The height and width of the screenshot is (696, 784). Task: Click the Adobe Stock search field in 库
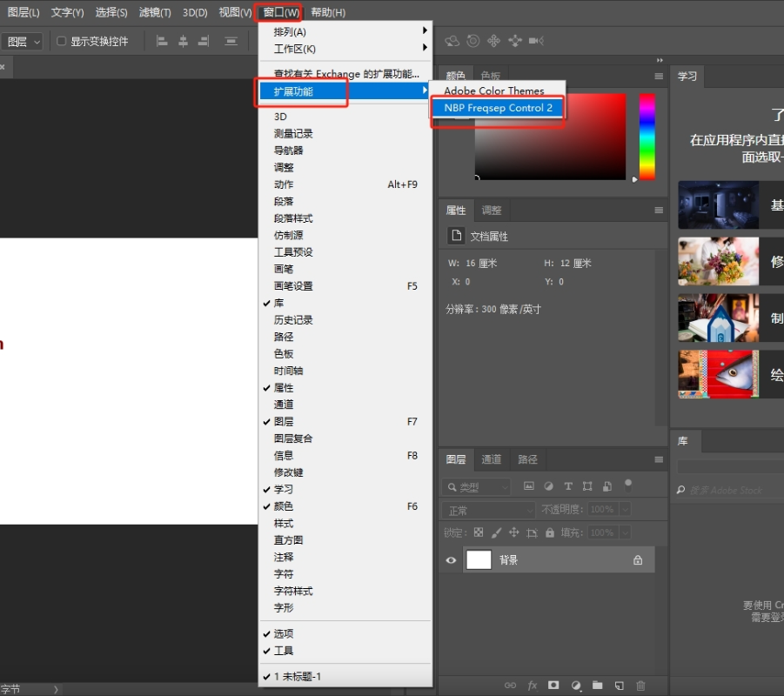pyautogui.click(x=730, y=490)
